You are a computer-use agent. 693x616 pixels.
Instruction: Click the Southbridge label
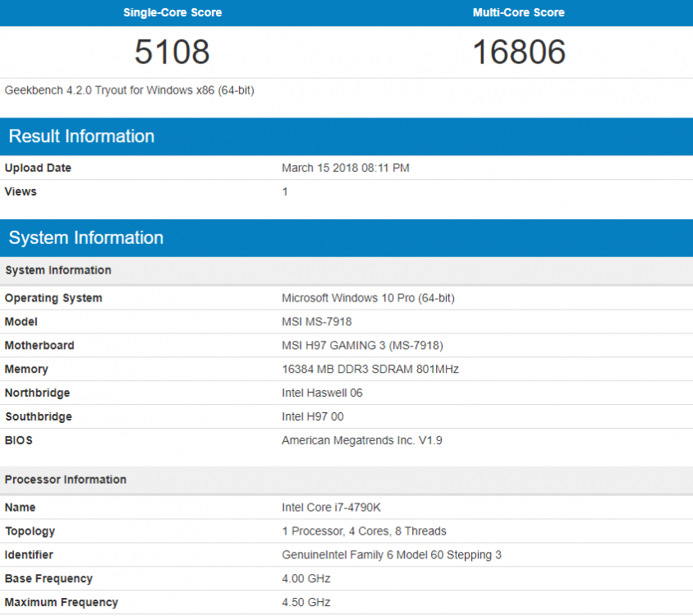click(x=39, y=416)
